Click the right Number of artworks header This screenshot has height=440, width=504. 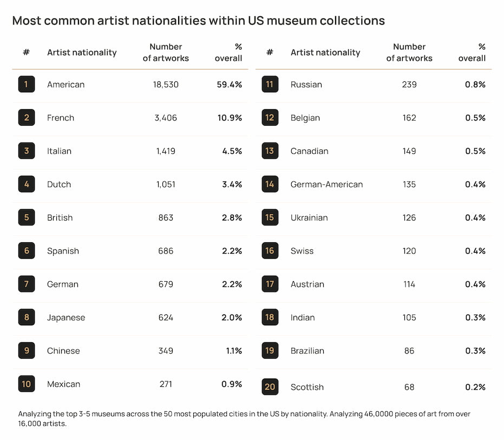tap(409, 53)
